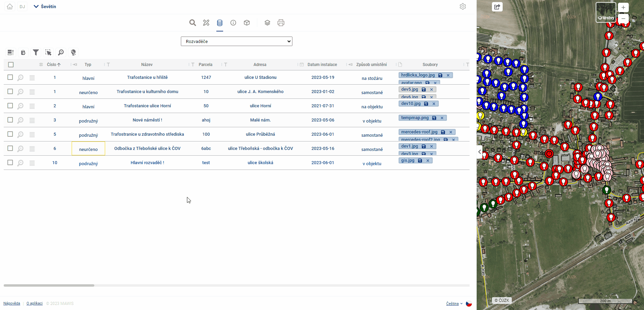The width and height of the screenshot is (644, 310).
Task: Switch to the info tab
Action: [233, 23]
